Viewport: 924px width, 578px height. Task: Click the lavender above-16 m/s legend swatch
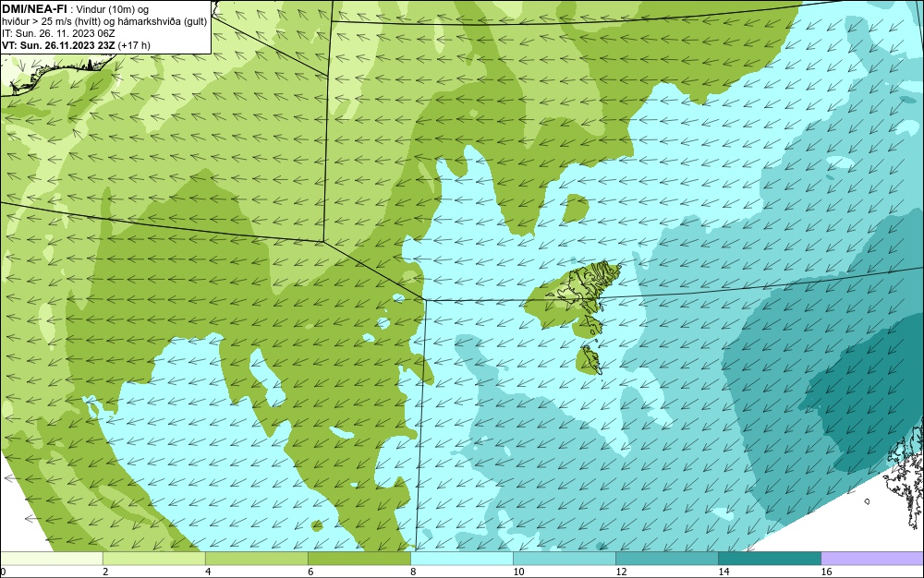872,559
